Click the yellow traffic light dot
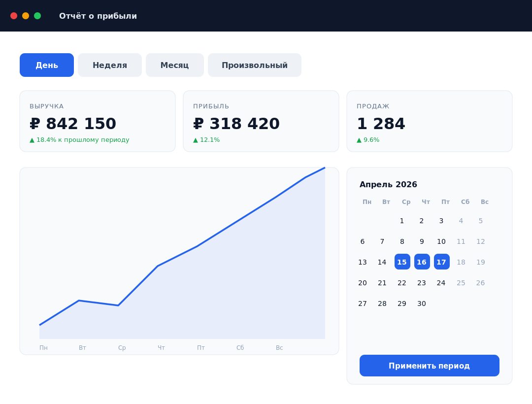Viewport: 532px width, 404px height. click(26, 16)
